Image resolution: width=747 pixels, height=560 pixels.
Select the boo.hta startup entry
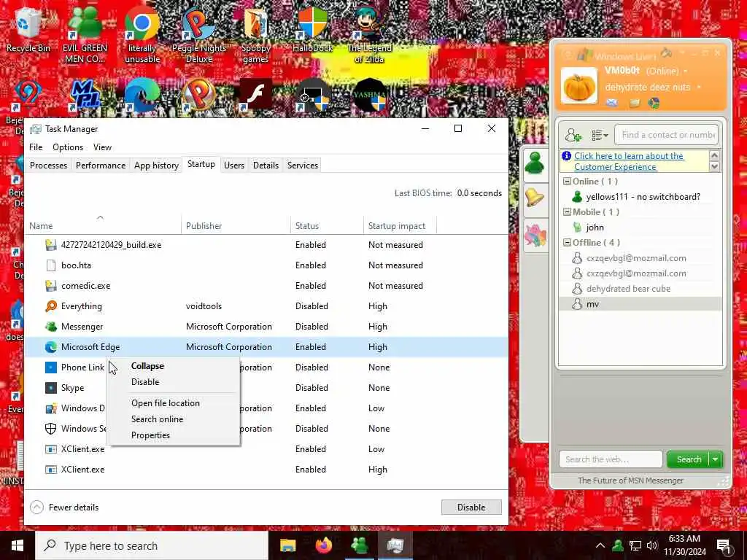point(266,265)
